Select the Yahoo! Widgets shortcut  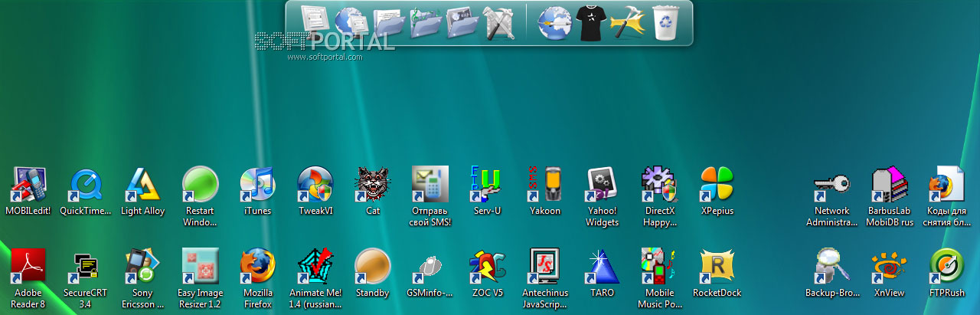click(602, 197)
